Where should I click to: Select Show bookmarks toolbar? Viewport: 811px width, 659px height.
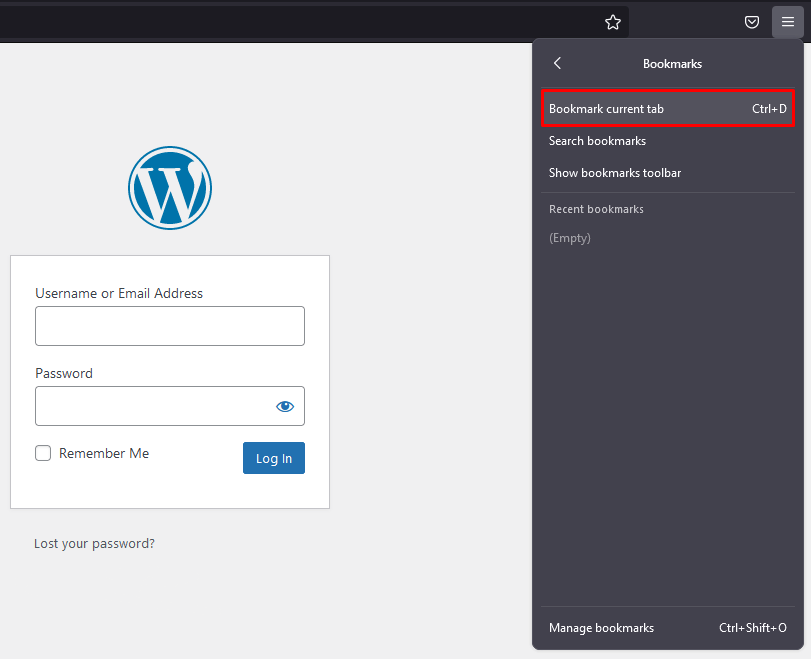615,173
